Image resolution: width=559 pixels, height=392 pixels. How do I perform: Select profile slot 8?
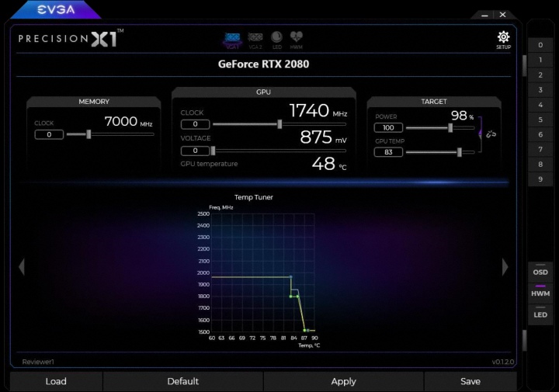(x=540, y=165)
